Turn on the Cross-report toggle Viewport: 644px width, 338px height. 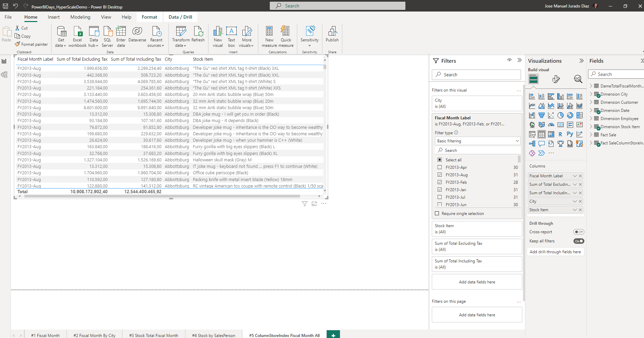579,232
